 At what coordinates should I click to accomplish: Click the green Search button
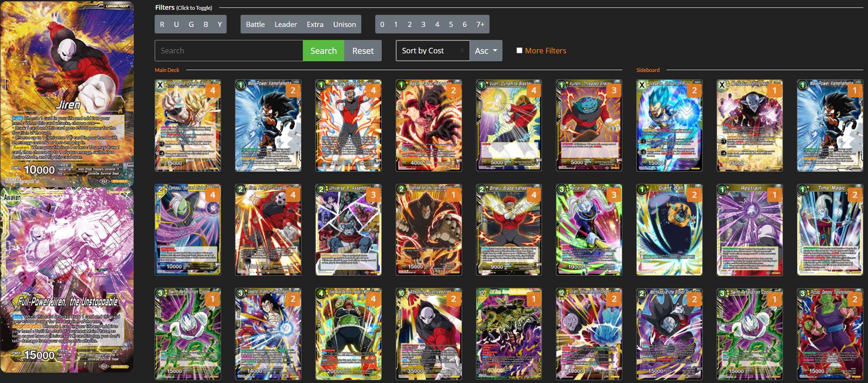324,51
